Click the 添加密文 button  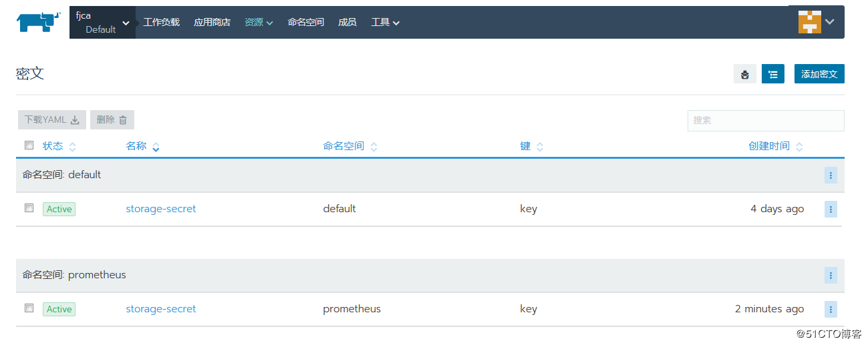coord(819,74)
